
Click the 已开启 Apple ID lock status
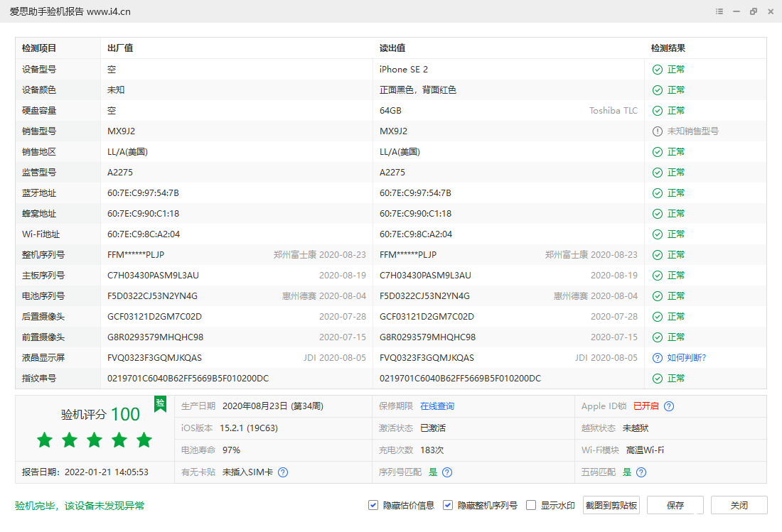tap(646, 406)
